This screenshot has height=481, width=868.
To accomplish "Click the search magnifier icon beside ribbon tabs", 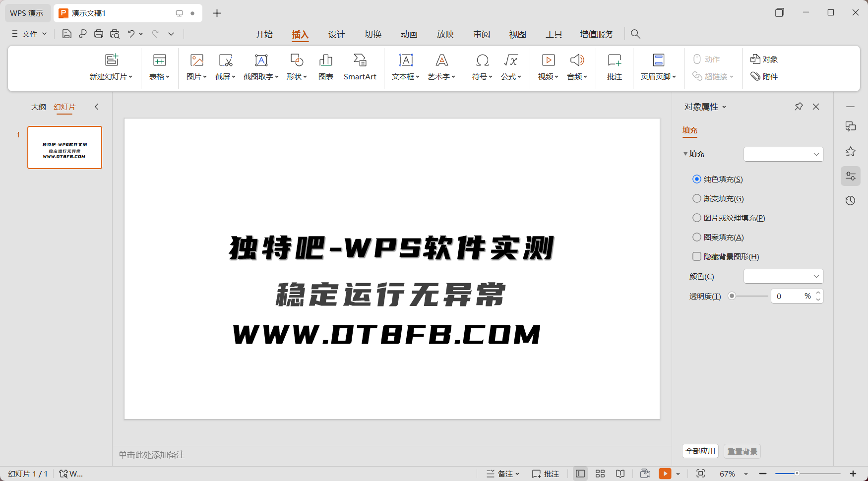I will [635, 34].
